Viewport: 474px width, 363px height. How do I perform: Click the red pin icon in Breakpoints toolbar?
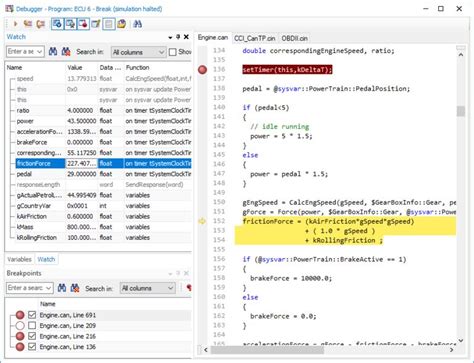pyautogui.click(x=189, y=287)
